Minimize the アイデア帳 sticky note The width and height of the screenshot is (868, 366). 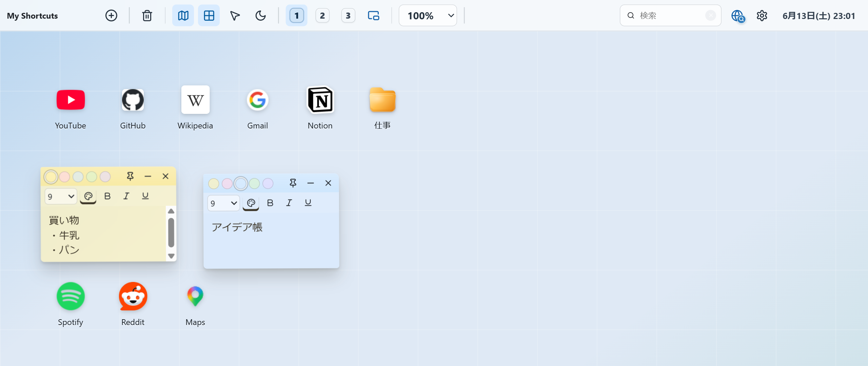[x=311, y=183]
